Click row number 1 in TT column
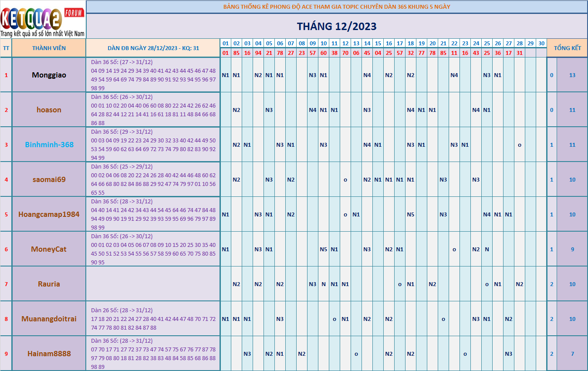Screen dimensions: 588x371 coord(6,75)
